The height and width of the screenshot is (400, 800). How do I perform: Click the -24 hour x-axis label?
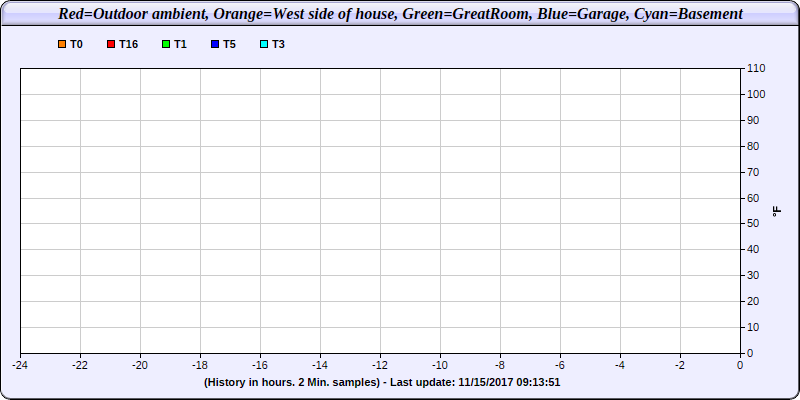(x=20, y=365)
